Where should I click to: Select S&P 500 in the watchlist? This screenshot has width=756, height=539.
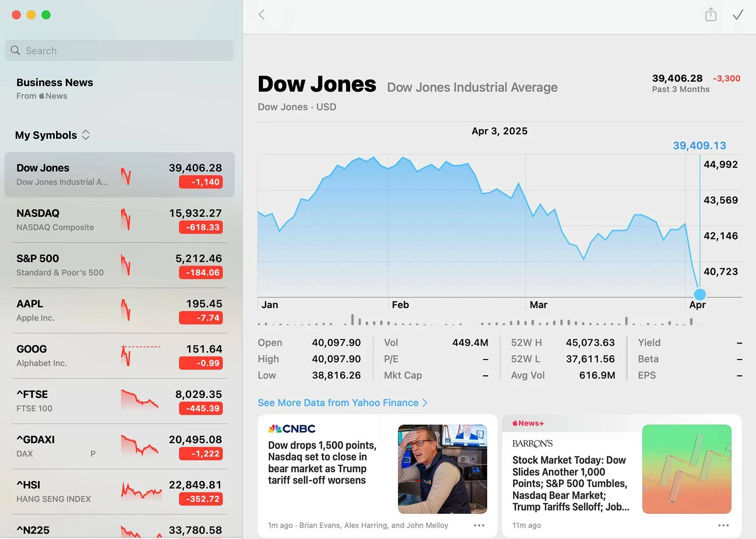pos(119,265)
